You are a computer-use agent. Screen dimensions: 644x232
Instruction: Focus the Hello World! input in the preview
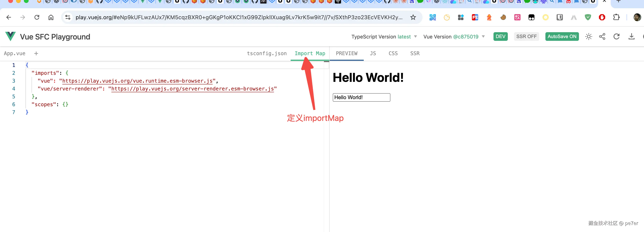pos(361,97)
